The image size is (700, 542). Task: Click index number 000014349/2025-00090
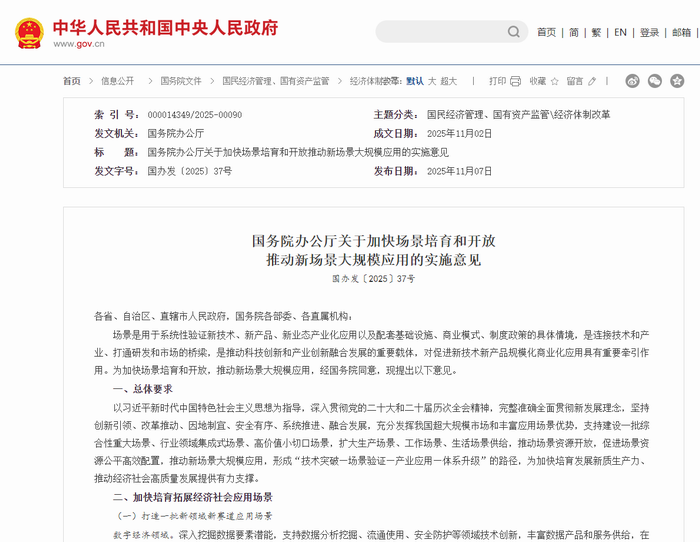[195, 115]
